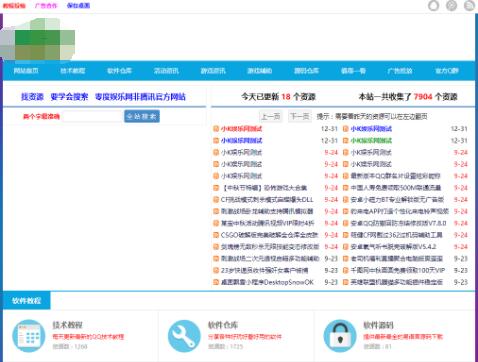Screen dimensions: 478x362
Task: Open the DesktopSnowOK resource entry
Action: 267,282
